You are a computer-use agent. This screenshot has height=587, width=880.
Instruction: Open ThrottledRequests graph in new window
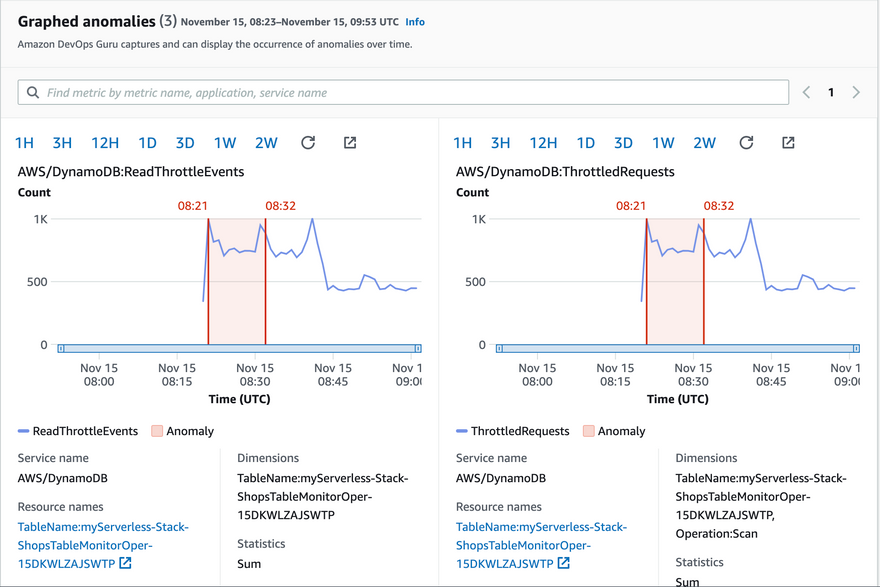pyautogui.click(x=788, y=143)
